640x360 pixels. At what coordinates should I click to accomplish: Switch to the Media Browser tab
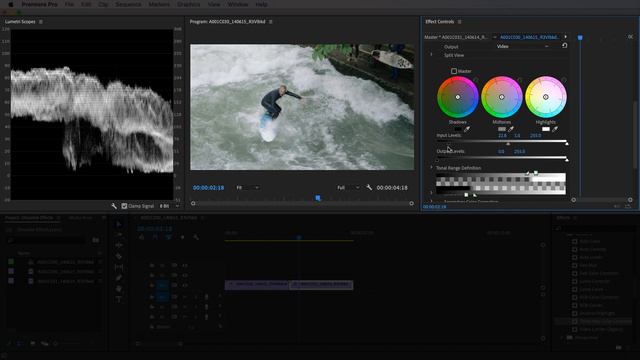point(81,218)
